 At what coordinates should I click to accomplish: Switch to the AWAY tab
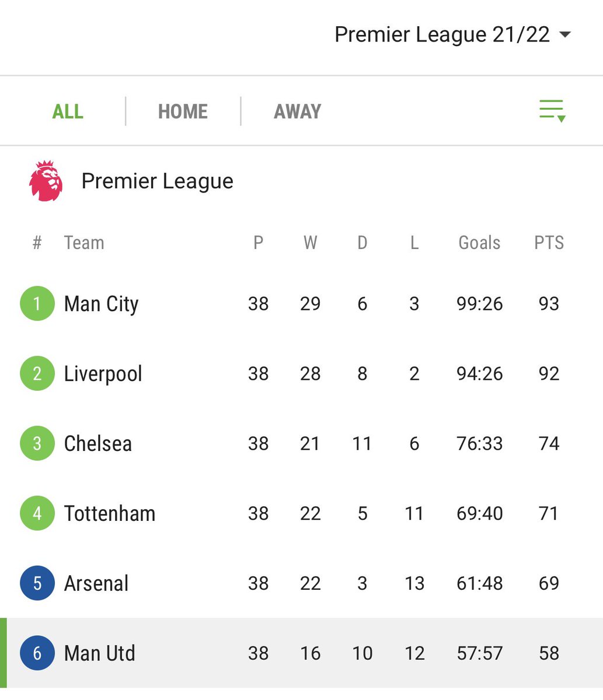[x=297, y=111]
